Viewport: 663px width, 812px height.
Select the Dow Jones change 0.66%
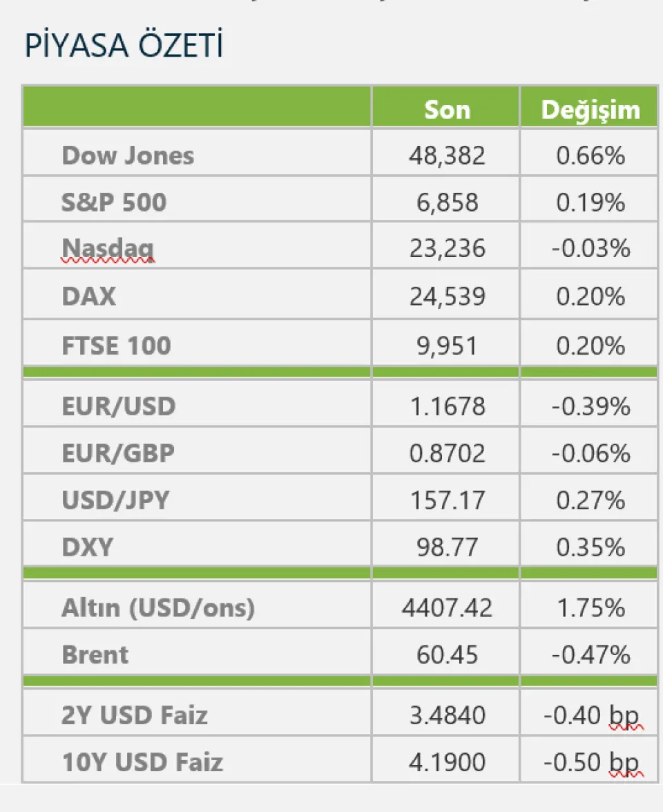click(590, 155)
